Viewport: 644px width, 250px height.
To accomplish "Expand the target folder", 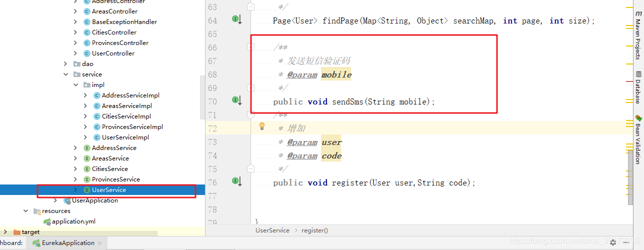I will (5, 232).
